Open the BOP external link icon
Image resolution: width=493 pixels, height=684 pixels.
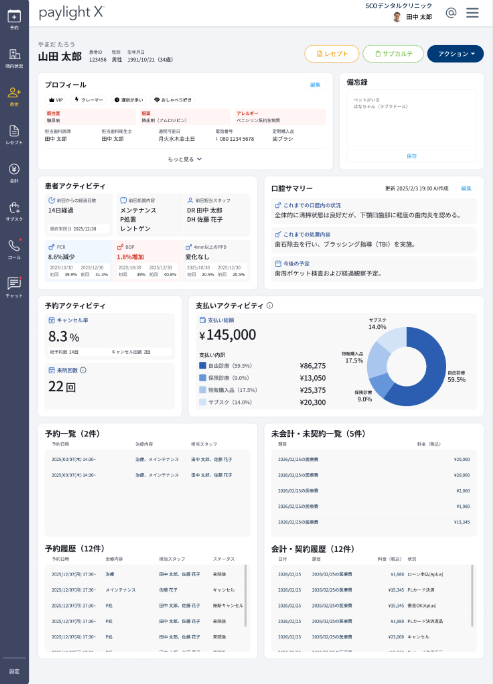point(120,247)
